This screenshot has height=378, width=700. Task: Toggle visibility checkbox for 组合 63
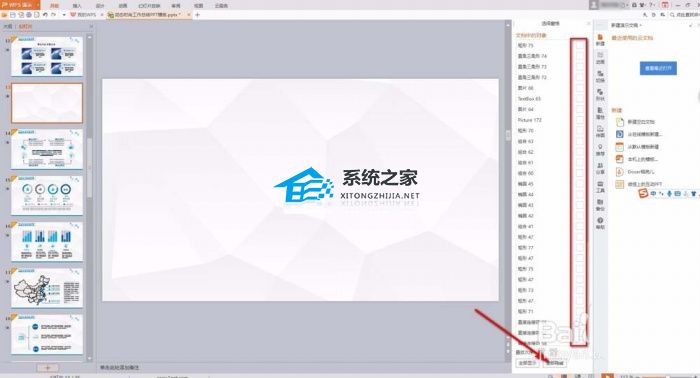579,141
